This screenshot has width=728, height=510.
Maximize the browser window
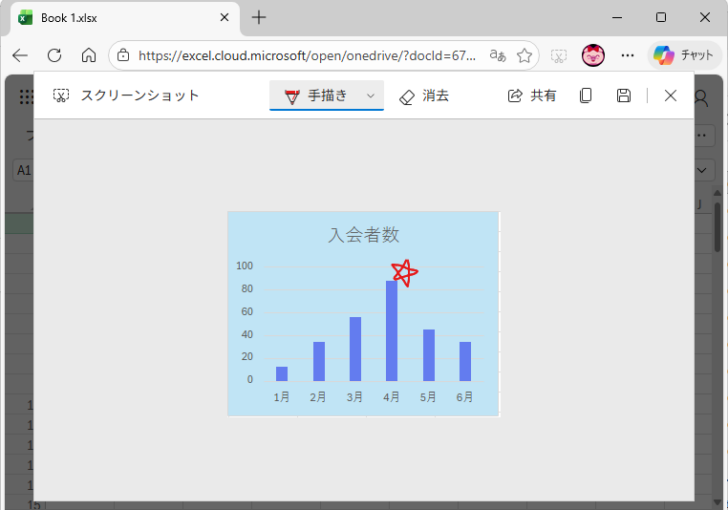(x=661, y=18)
